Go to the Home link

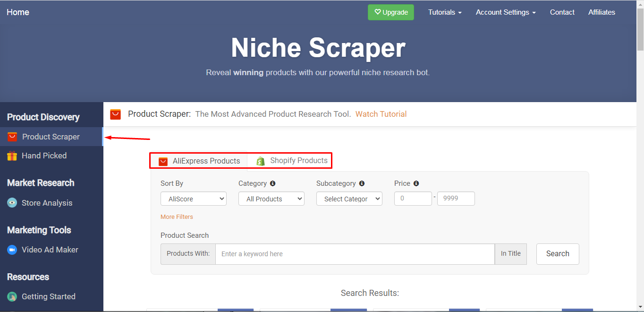pos(18,12)
